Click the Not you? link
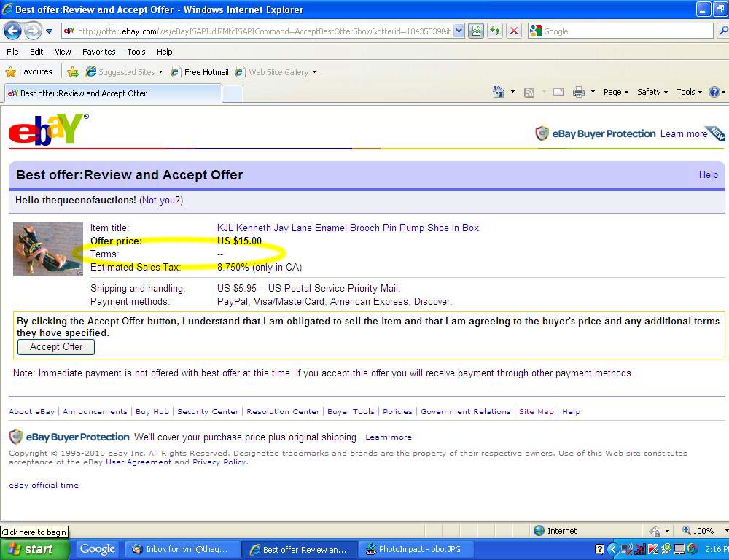This screenshot has height=560, width=729. tap(161, 200)
